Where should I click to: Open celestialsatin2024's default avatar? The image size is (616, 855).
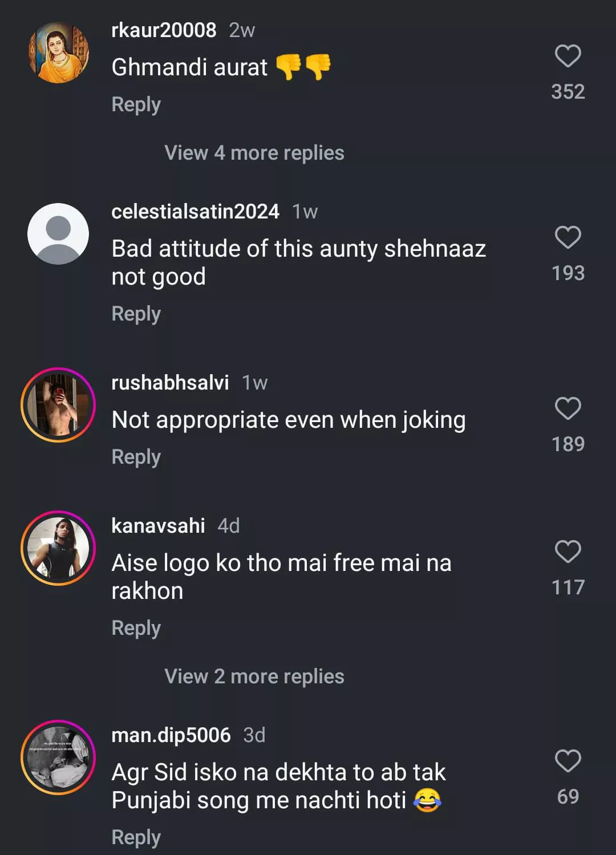pyautogui.click(x=58, y=234)
